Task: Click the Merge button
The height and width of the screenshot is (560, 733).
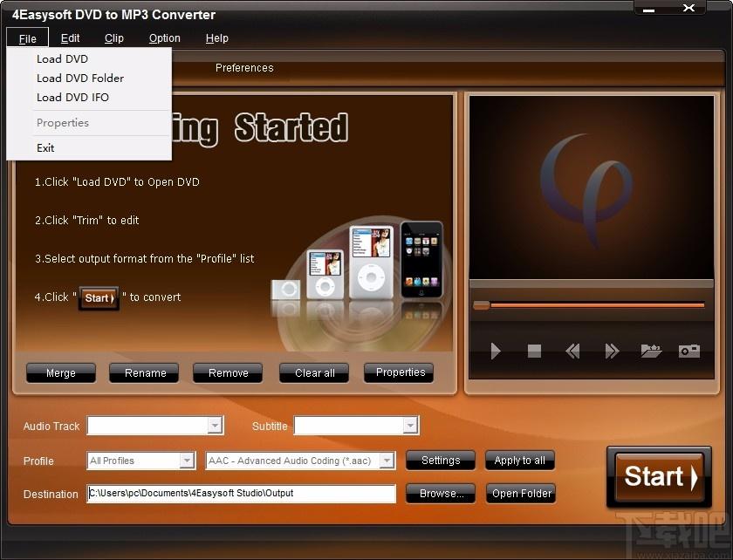Action: pyautogui.click(x=61, y=373)
